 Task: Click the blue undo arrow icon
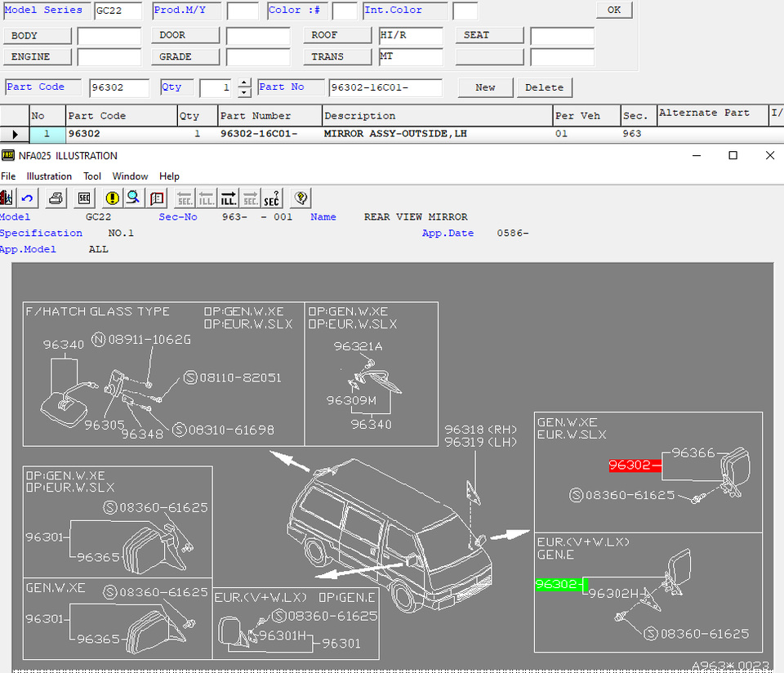pyautogui.click(x=28, y=198)
